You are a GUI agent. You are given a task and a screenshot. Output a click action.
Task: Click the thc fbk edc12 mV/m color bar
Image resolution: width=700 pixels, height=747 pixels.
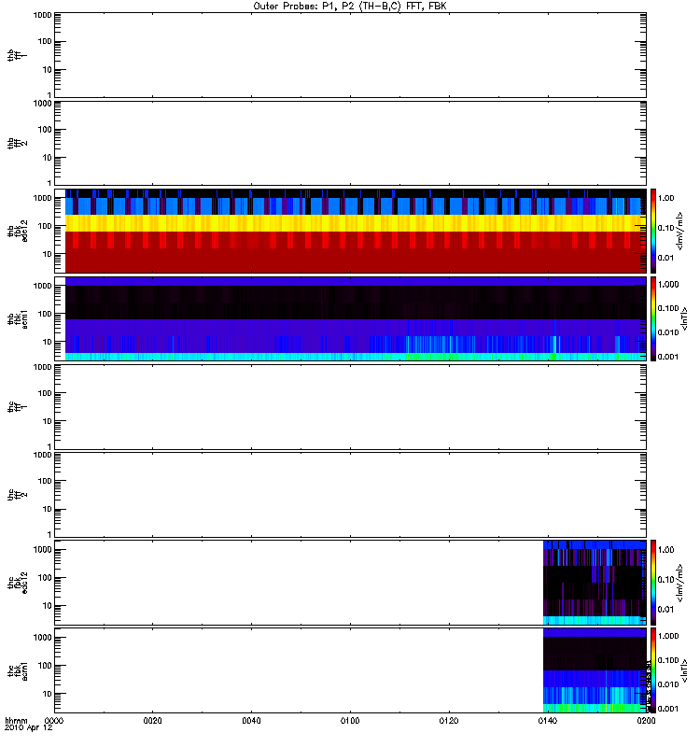653,583
